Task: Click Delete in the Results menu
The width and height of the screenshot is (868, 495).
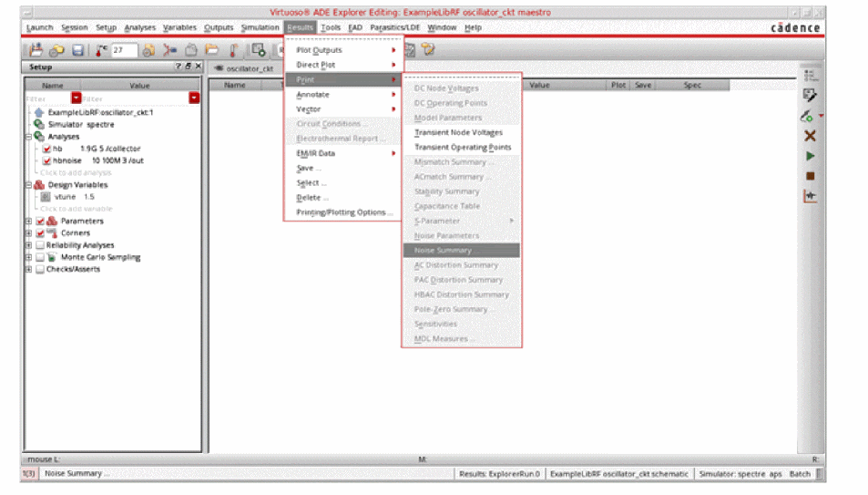Action: click(343, 198)
